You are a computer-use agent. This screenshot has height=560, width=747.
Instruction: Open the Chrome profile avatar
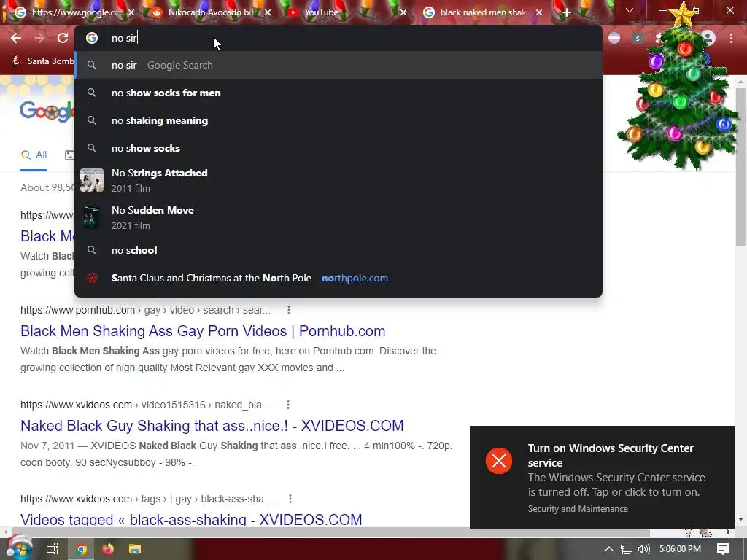coord(709,38)
